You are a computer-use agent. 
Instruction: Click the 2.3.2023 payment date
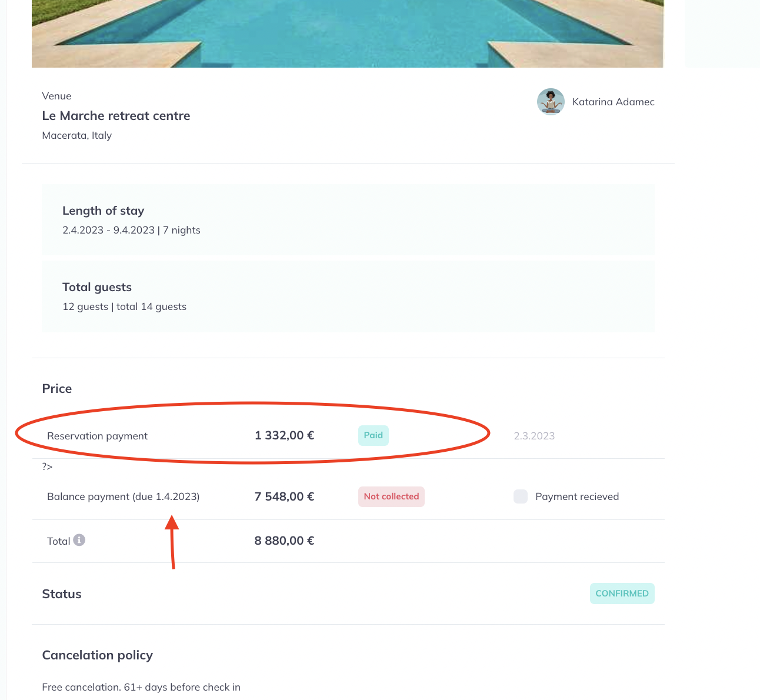pos(534,436)
